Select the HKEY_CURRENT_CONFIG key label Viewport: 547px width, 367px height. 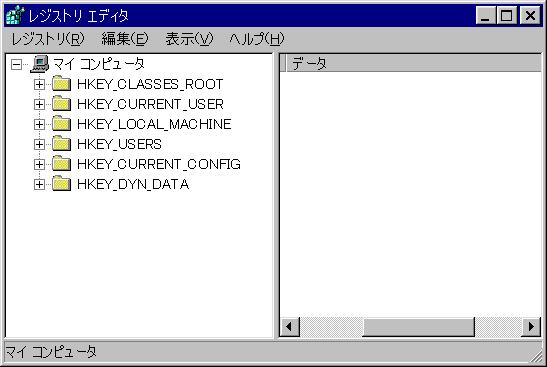(159, 164)
